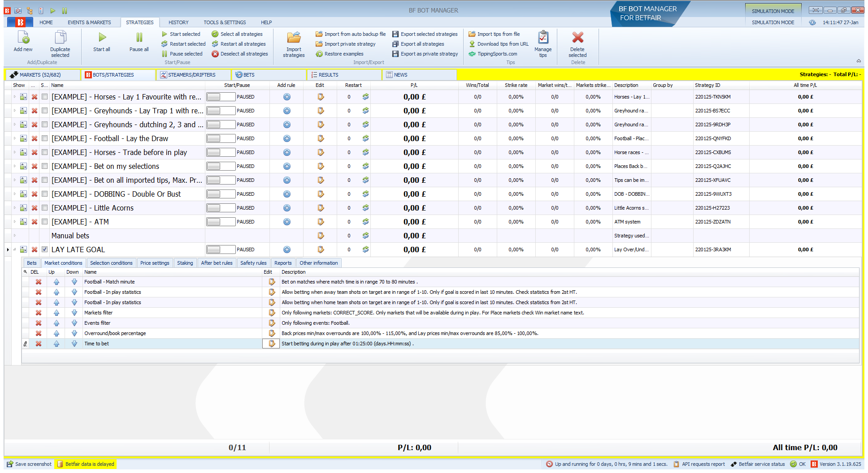This screenshot has width=868, height=473.
Task: Click the Start all play icon
Action: (x=102, y=38)
